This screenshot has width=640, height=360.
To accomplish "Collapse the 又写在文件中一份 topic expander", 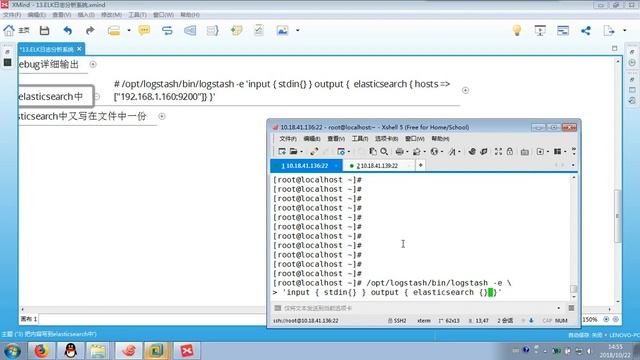I will coord(162,116).
